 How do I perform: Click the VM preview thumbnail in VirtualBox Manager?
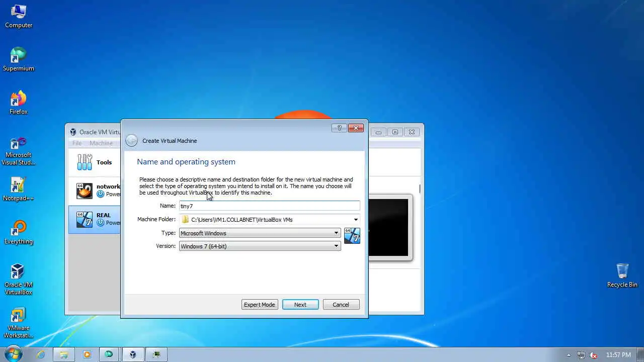(388, 228)
